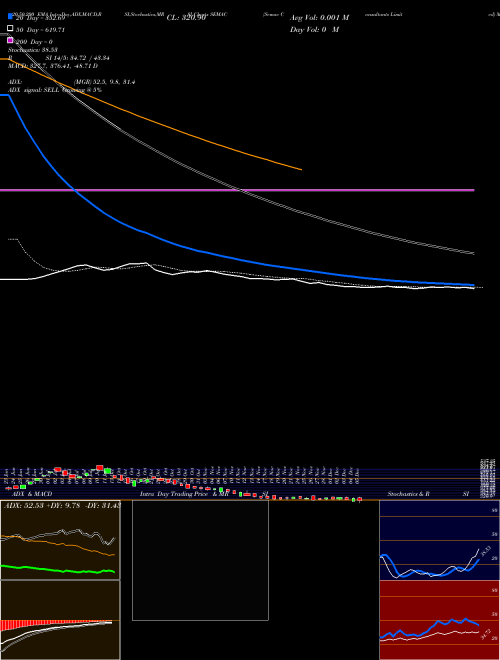500x660 pixels.
Task: Select the RSI 14/3 values line
Action: click(59, 58)
